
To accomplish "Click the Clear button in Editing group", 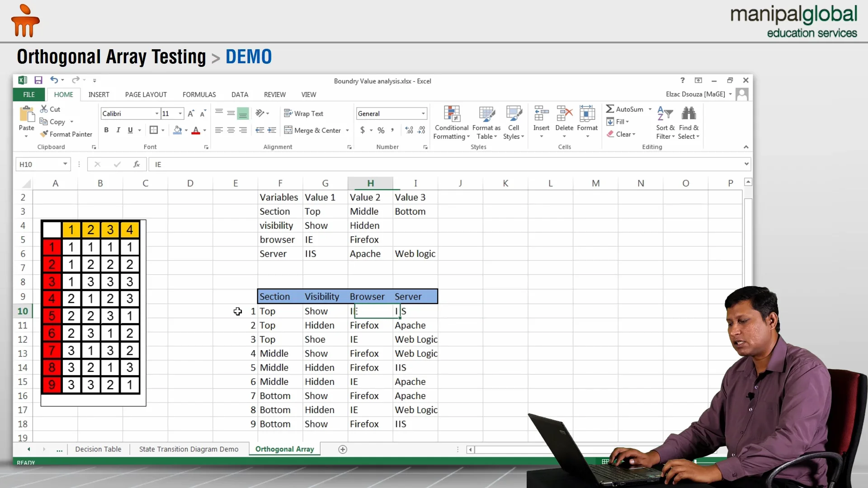I will [x=622, y=134].
